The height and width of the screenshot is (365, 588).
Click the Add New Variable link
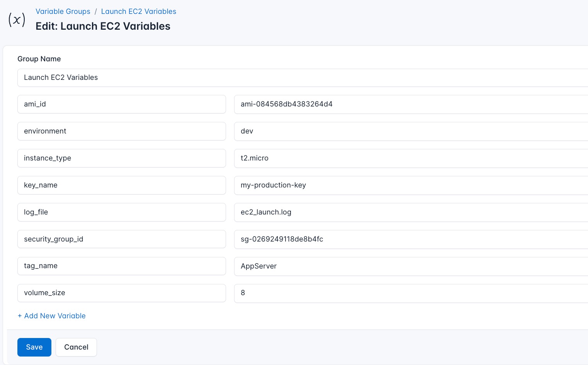tap(51, 316)
